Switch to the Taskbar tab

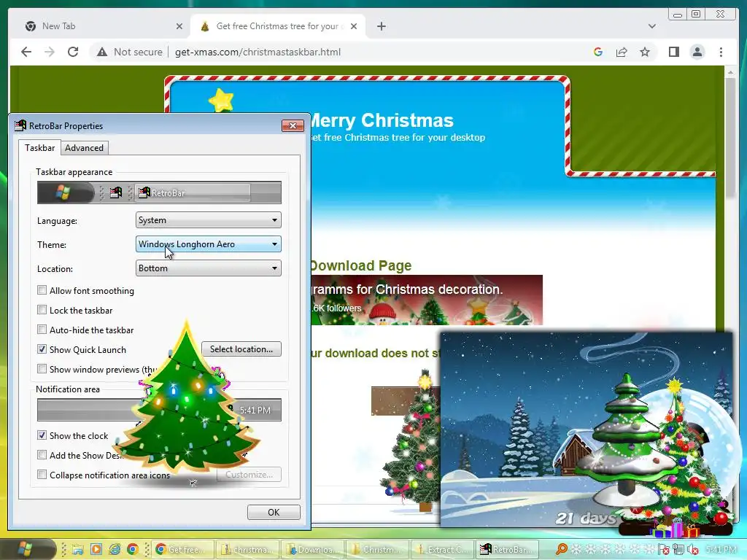point(40,147)
